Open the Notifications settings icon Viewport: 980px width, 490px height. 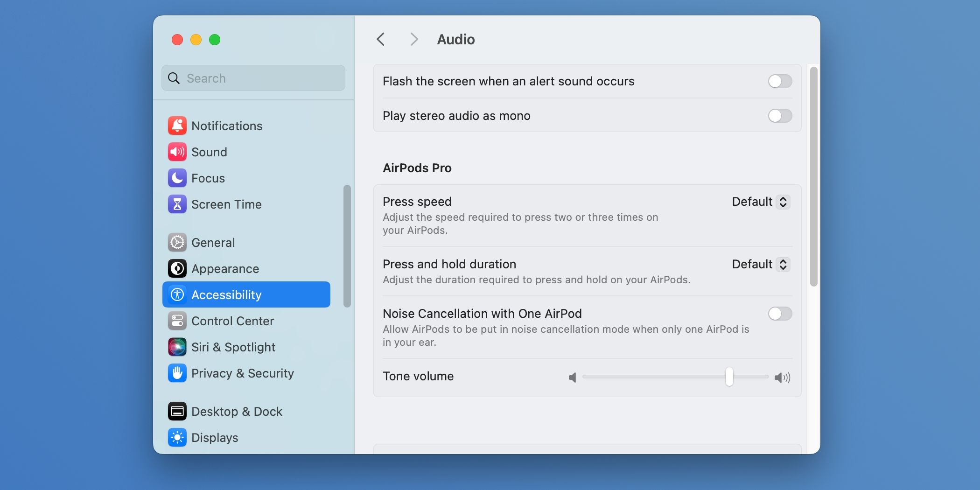click(177, 126)
